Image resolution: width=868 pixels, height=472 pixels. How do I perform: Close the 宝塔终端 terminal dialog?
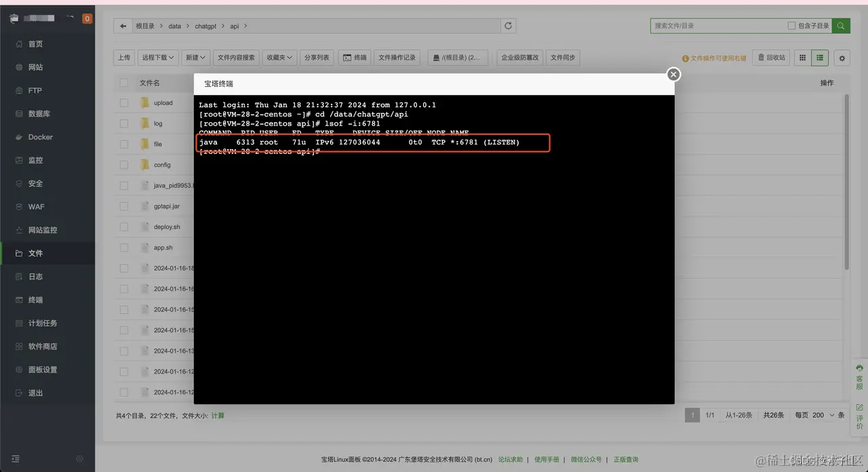coord(673,75)
